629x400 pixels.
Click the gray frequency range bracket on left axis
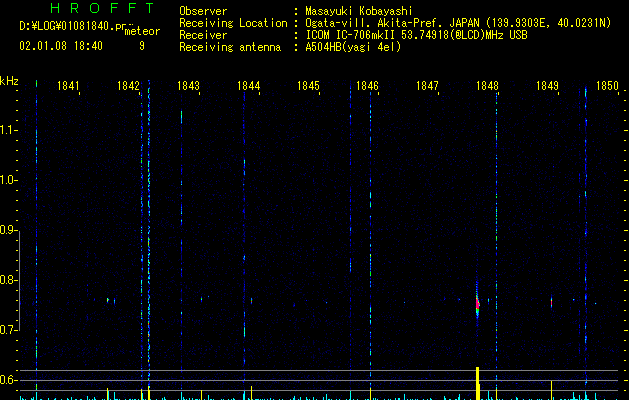point(19,280)
